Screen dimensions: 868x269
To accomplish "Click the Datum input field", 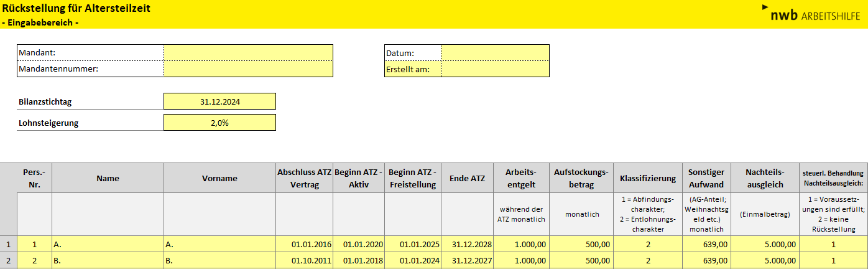I will click(495, 53).
